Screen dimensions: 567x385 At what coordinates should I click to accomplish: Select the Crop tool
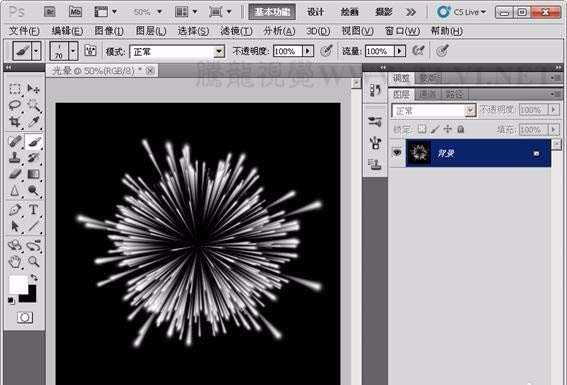click(x=15, y=122)
